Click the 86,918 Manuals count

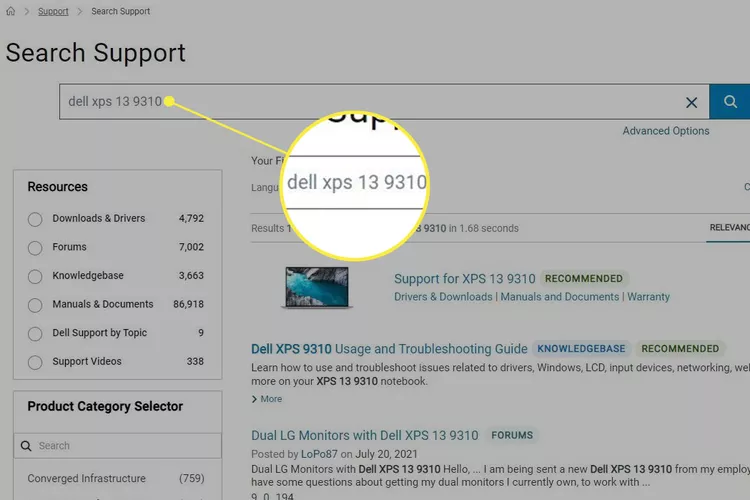[x=188, y=304]
